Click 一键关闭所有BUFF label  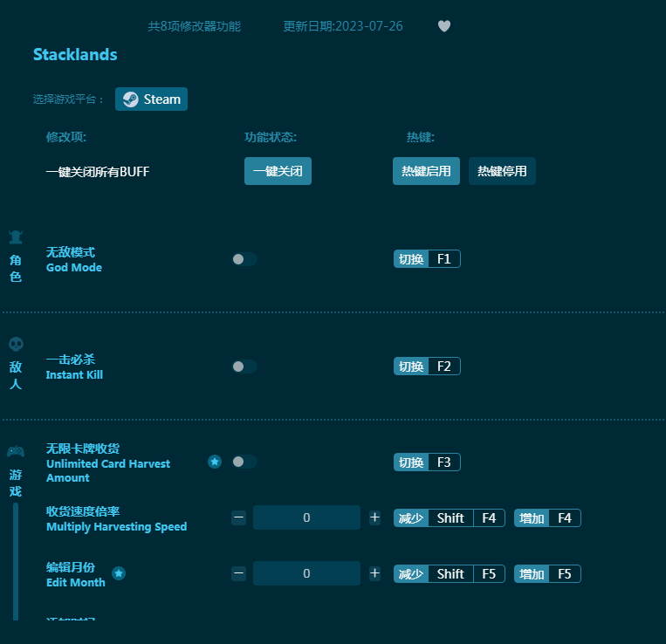[x=98, y=172]
